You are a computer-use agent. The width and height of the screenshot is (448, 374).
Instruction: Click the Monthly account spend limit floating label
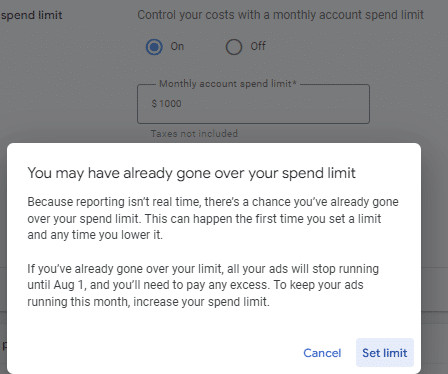pyautogui.click(x=228, y=84)
